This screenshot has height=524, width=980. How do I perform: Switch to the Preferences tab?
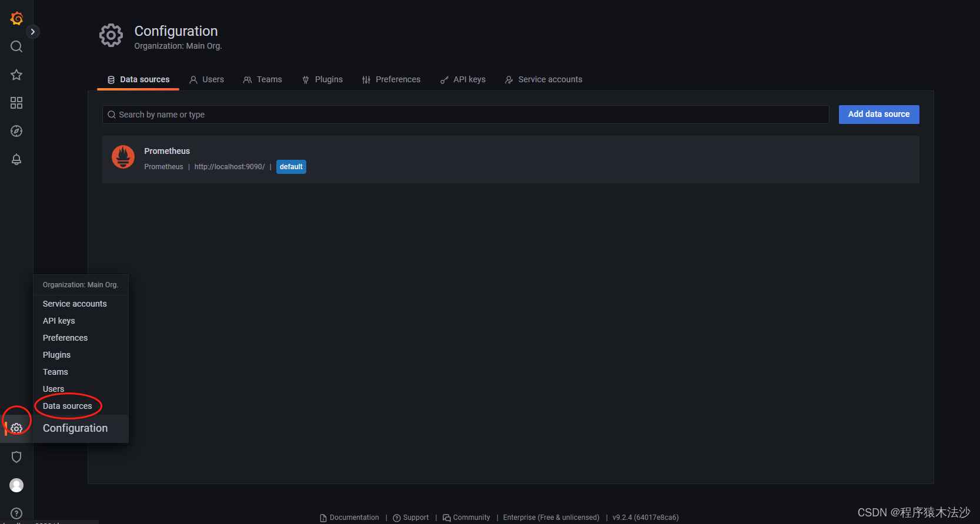click(x=392, y=80)
